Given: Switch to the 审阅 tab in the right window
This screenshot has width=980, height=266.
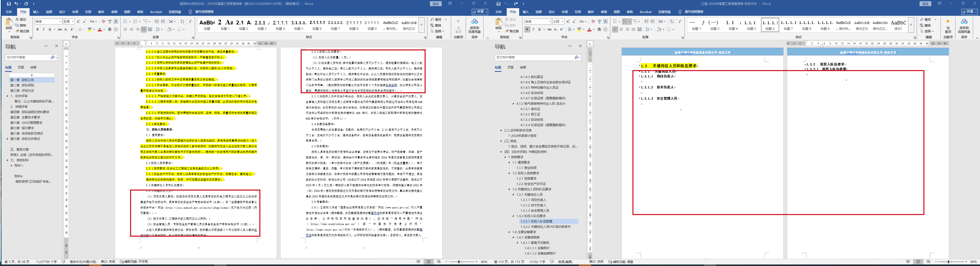Looking at the screenshot, I should click(604, 12).
